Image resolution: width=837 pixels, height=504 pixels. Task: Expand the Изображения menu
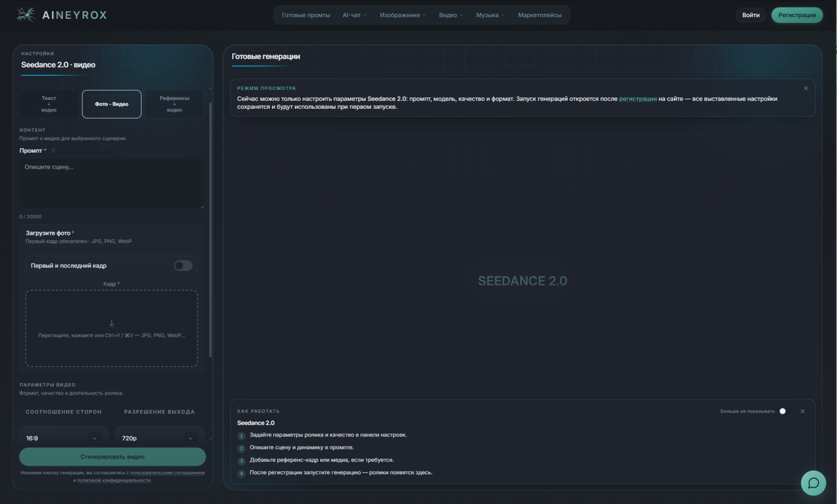(403, 15)
